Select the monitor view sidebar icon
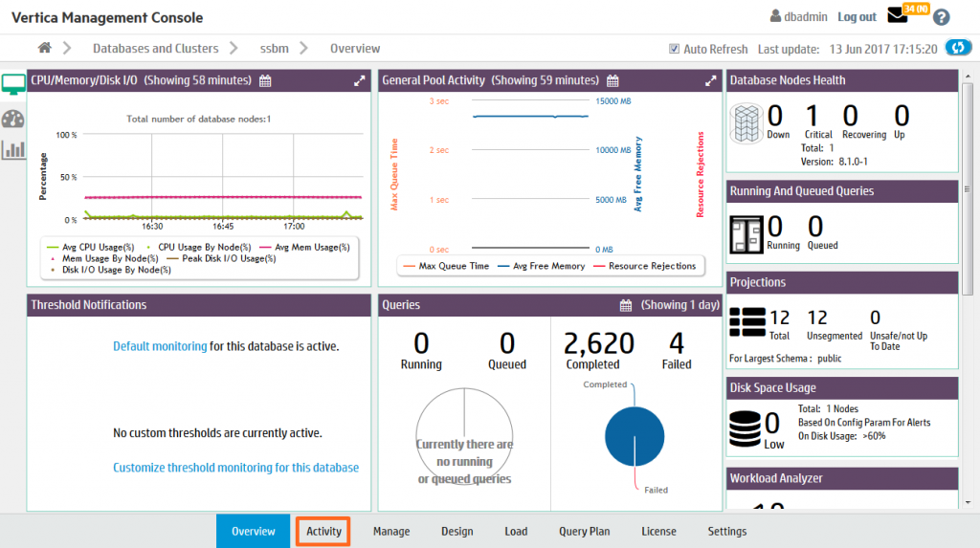The width and height of the screenshot is (980, 548). [13, 84]
